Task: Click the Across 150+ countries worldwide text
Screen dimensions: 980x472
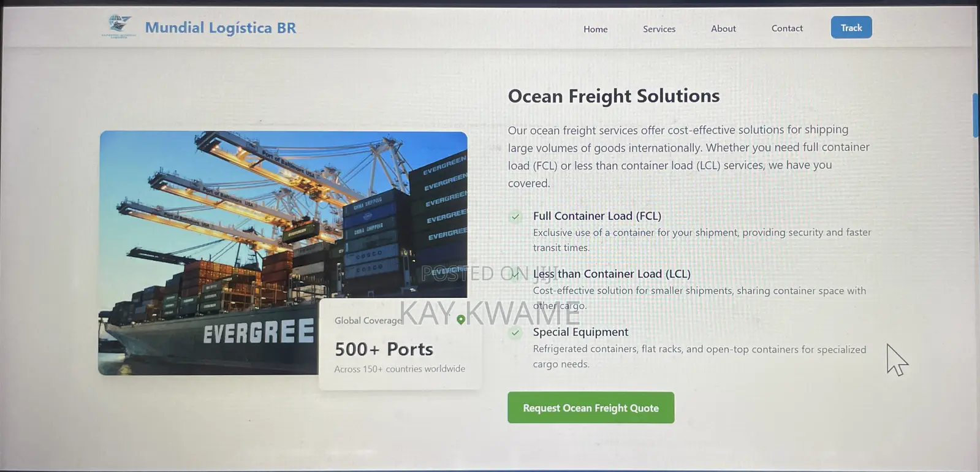Action: click(x=400, y=369)
